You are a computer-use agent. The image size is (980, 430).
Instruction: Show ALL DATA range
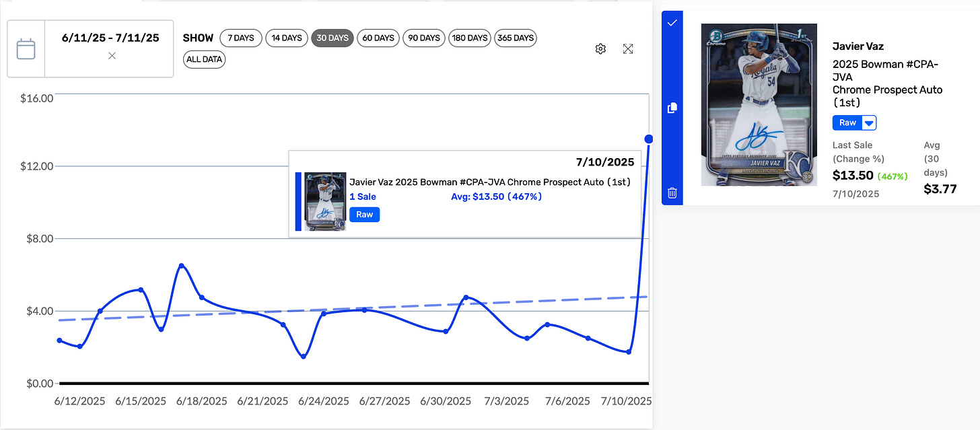click(x=205, y=59)
